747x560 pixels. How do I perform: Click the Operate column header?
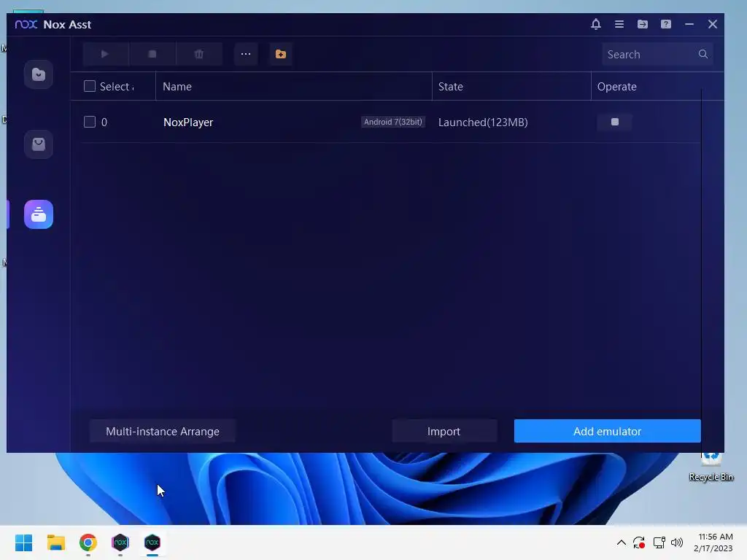click(x=616, y=87)
